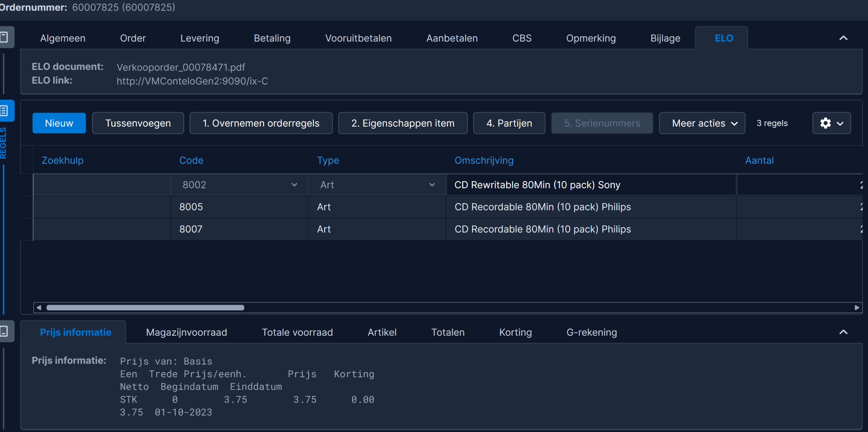Open the Totale voorraad tab
This screenshot has height=432, width=868.
tap(297, 332)
